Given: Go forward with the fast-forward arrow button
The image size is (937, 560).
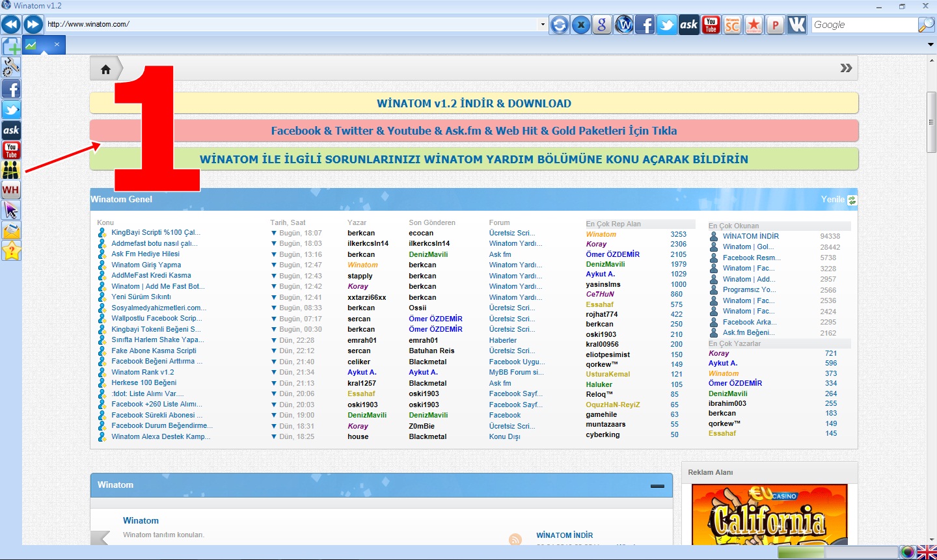Looking at the screenshot, I should [x=33, y=25].
